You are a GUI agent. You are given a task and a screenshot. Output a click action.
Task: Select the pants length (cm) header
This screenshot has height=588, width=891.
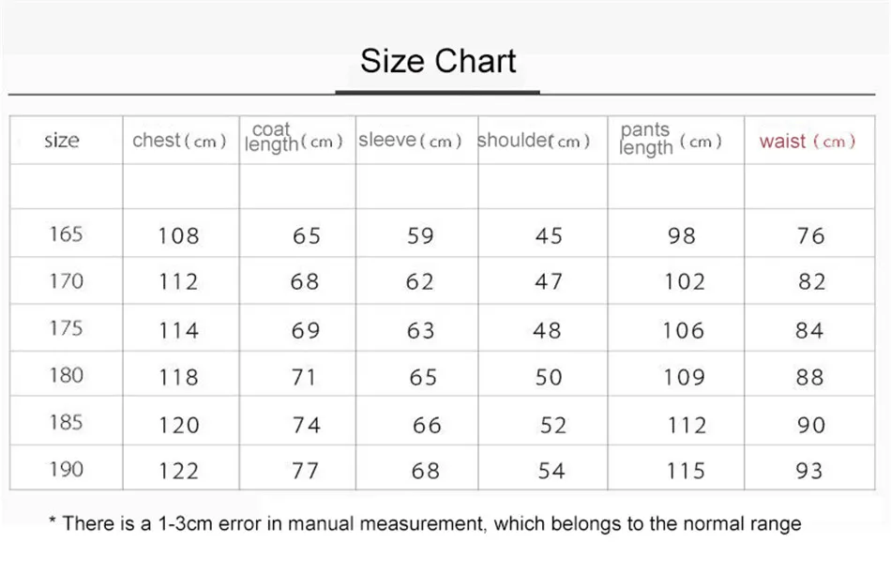pos(670,140)
